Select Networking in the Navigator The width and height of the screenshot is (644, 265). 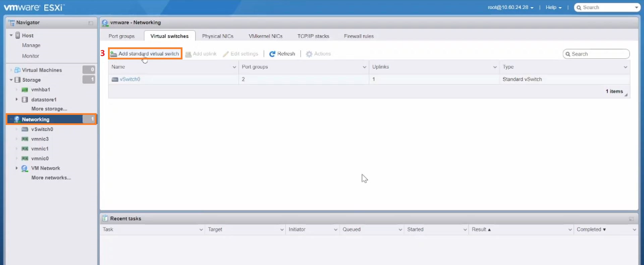point(36,119)
